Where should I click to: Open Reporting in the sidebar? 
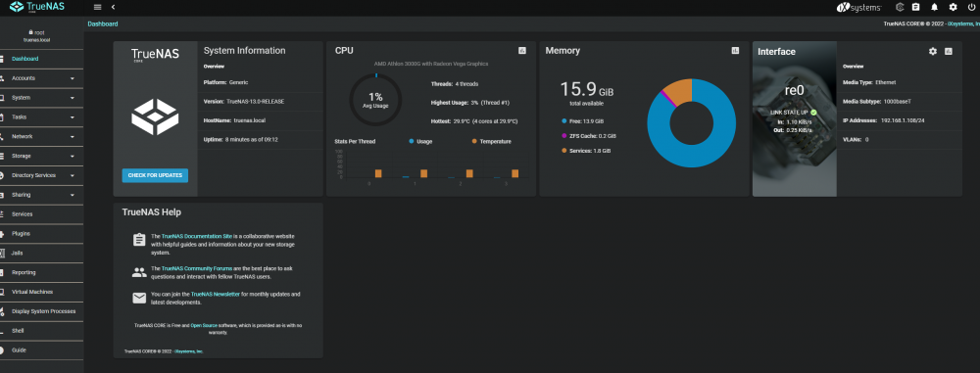click(41, 272)
